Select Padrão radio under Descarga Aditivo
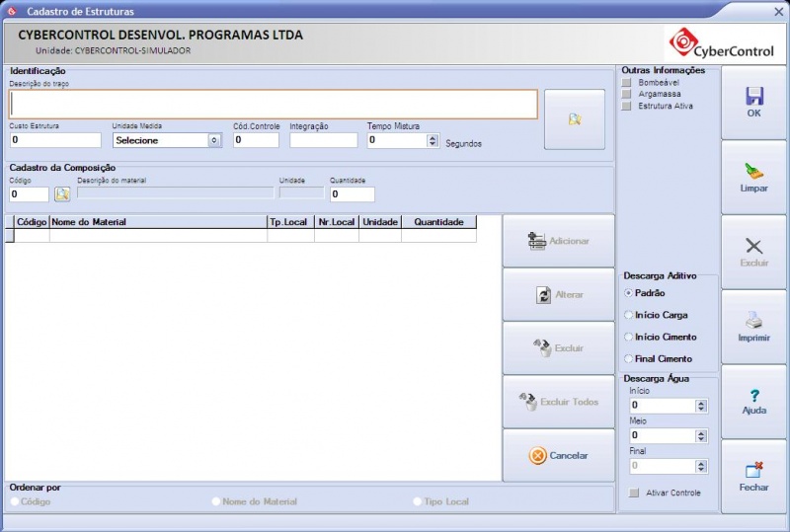 628,293
